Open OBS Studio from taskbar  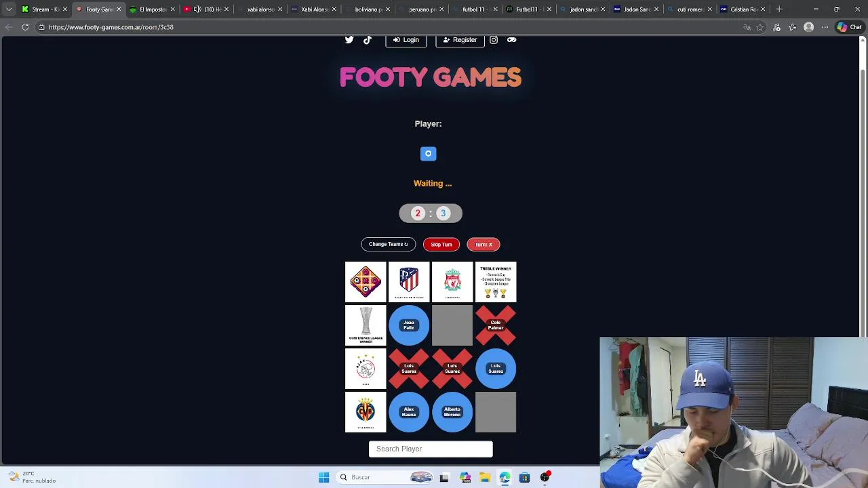click(545, 477)
